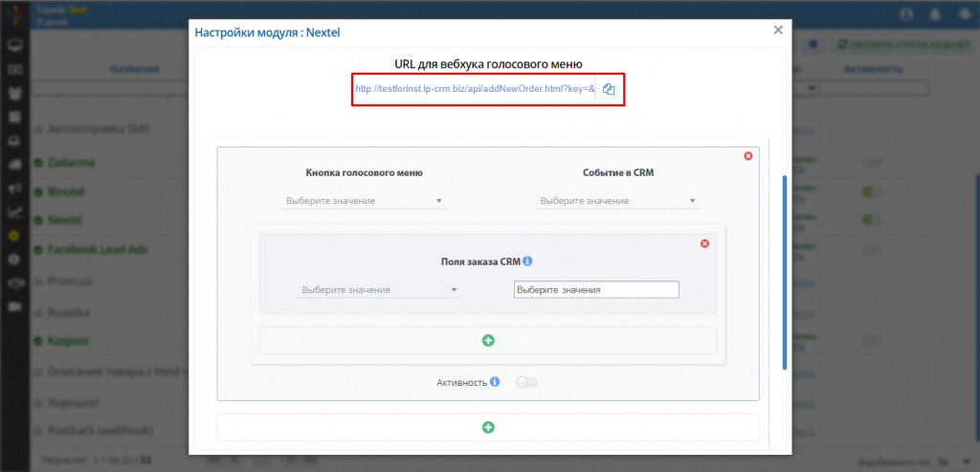
Task: Open the Событие в CRM dropdown
Action: (617, 201)
